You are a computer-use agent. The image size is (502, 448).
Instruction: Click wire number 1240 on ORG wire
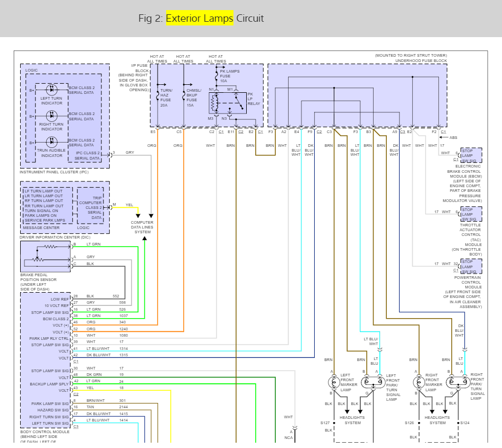point(123,329)
